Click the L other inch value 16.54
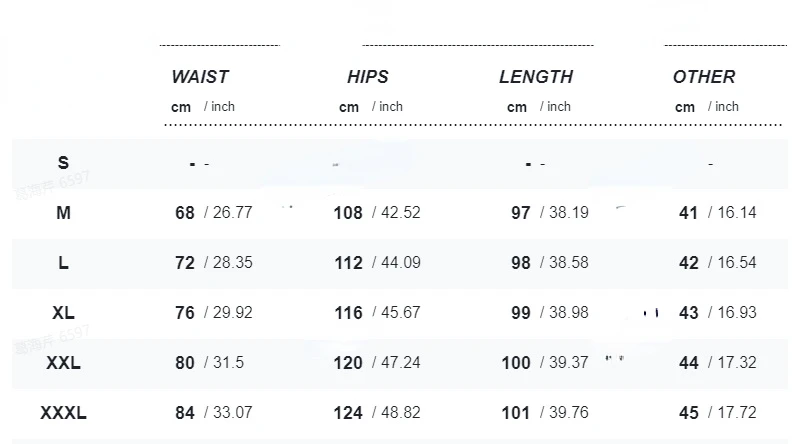Screen dimensions: 800x444 coord(737,263)
